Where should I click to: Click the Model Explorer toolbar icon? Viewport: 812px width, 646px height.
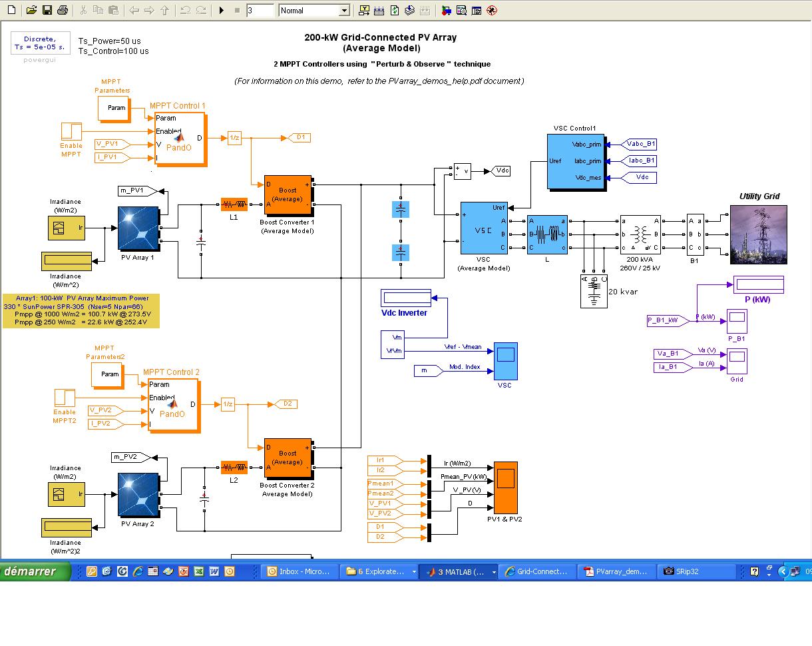[461, 11]
